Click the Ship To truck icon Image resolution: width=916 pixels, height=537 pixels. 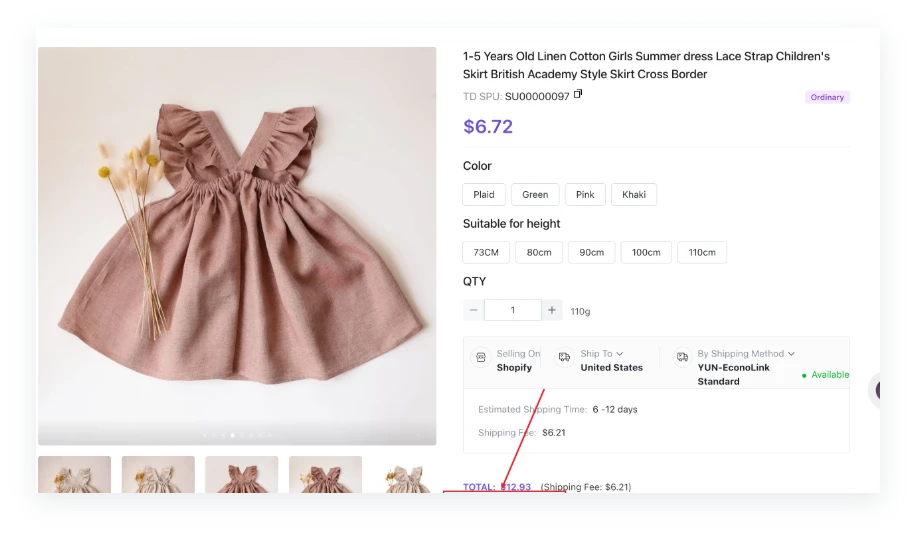pos(564,357)
